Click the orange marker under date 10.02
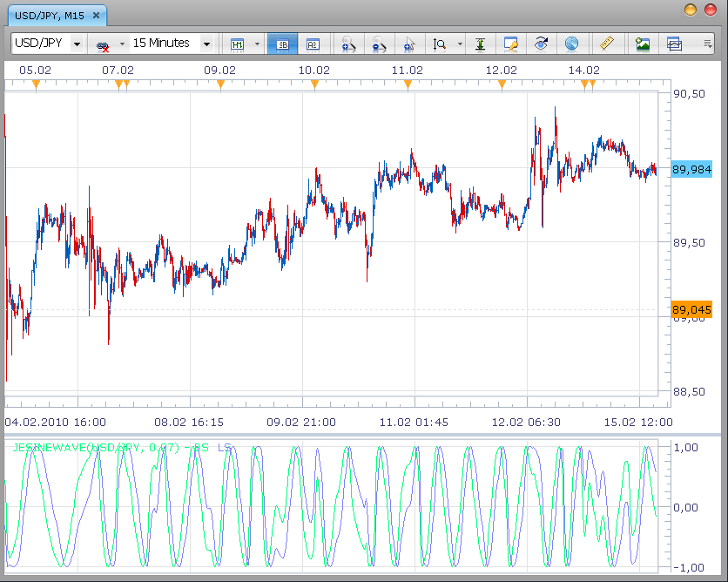This screenshot has width=728, height=582. click(x=314, y=84)
